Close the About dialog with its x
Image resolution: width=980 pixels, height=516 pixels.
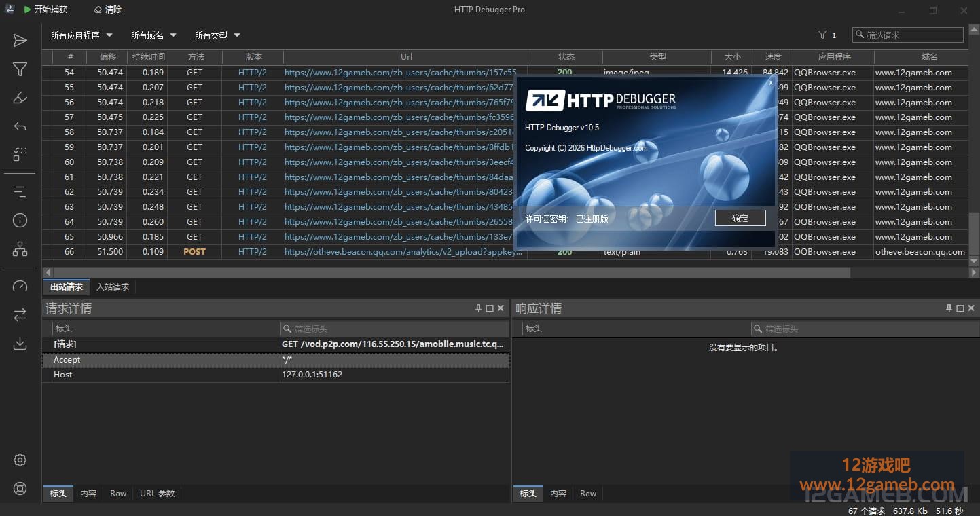point(770,82)
